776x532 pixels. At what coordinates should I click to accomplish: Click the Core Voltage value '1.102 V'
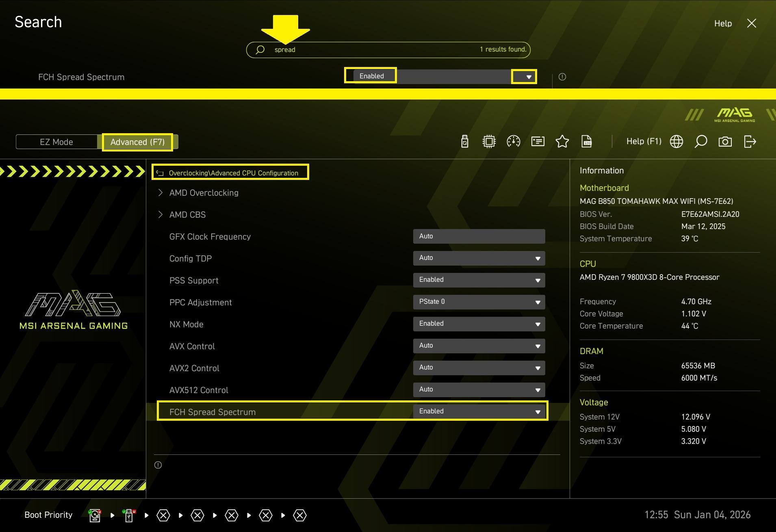click(694, 314)
